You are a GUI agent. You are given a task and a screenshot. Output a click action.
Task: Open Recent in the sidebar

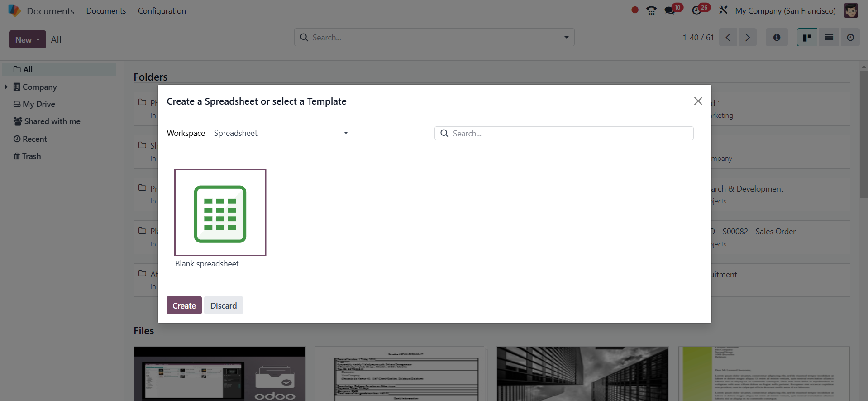(x=30, y=139)
